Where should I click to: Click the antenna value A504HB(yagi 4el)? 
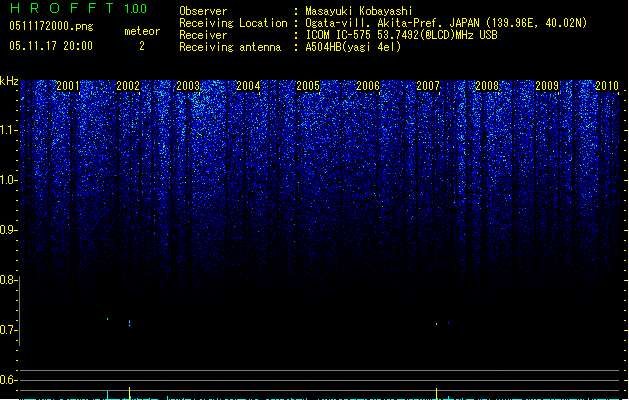[353, 47]
